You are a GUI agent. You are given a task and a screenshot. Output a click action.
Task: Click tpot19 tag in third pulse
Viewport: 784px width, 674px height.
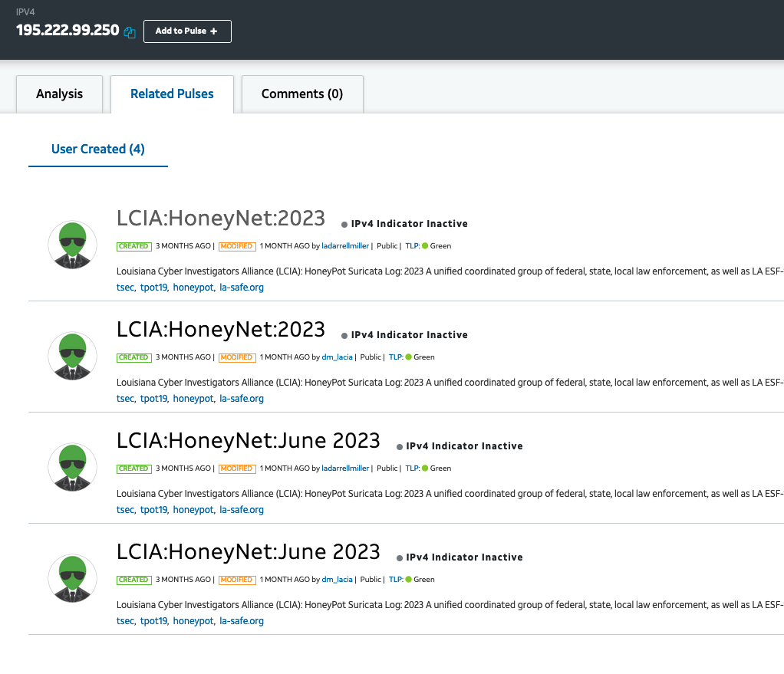[x=153, y=510]
